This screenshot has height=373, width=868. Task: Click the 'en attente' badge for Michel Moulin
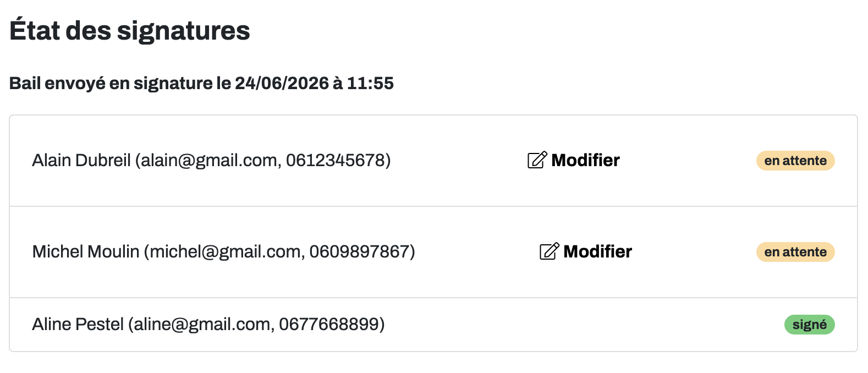click(795, 252)
